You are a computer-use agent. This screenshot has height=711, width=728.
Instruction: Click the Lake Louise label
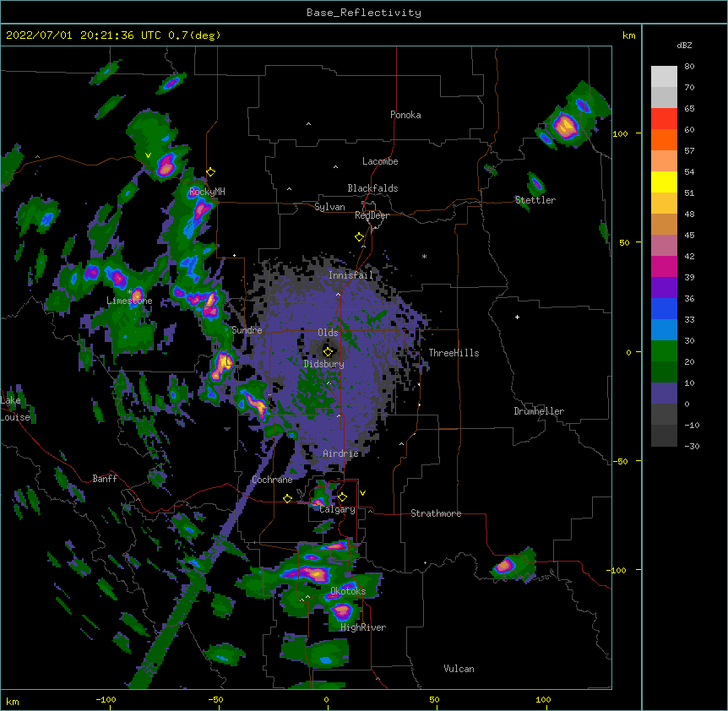point(15,409)
